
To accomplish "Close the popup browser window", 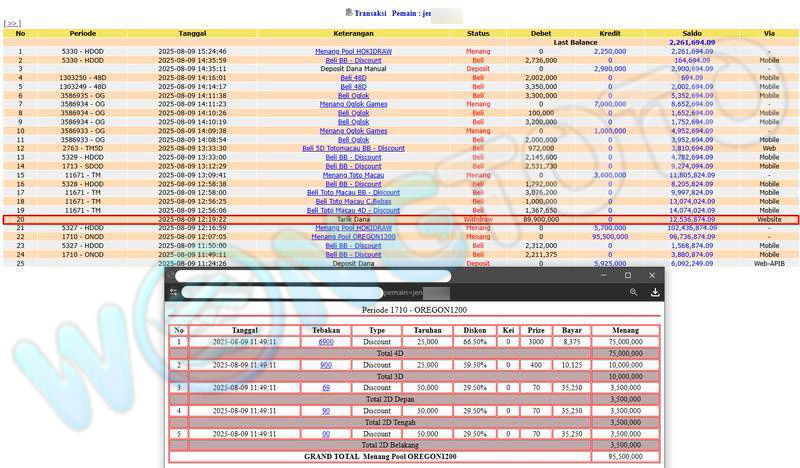I will coord(652,276).
